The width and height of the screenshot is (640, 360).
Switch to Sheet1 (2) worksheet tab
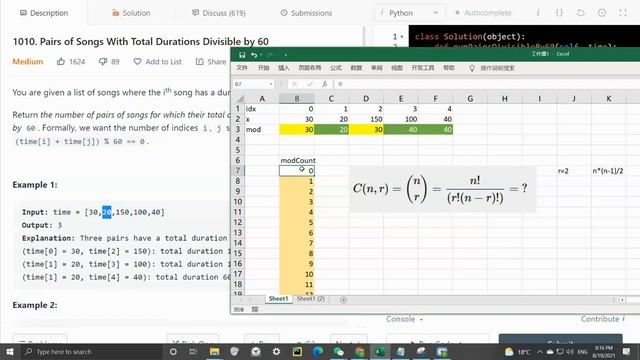311,299
